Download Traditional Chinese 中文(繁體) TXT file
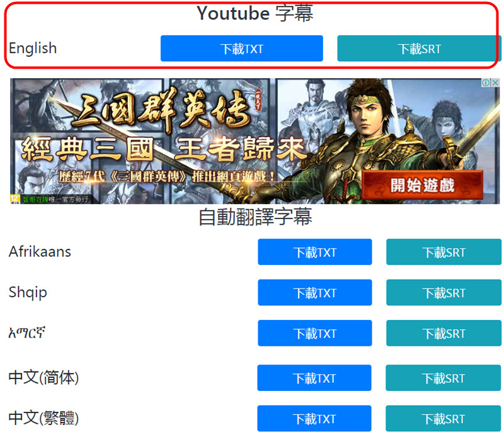This screenshot has width=504, height=437. click(x=314, y=418)
